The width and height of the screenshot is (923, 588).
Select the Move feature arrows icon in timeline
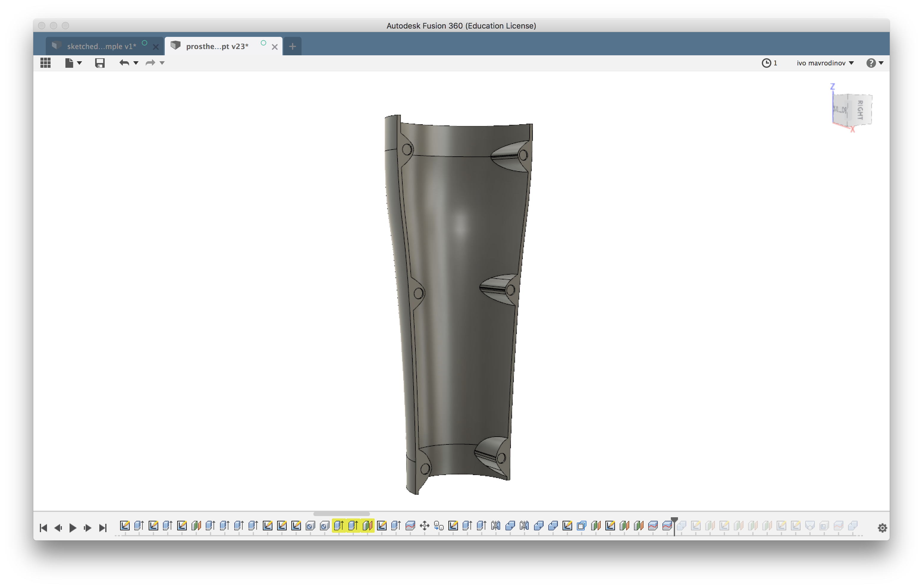point(424,526)
